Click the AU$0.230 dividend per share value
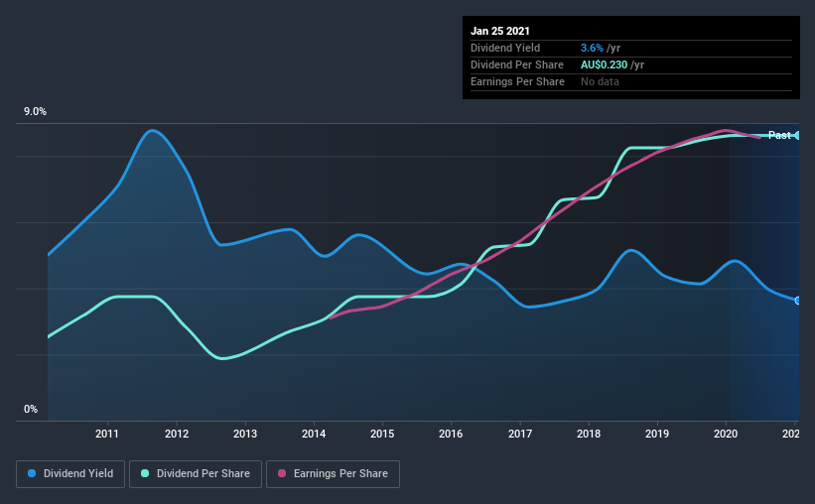Viewport: 815px width, 504px height. (604, 64)
